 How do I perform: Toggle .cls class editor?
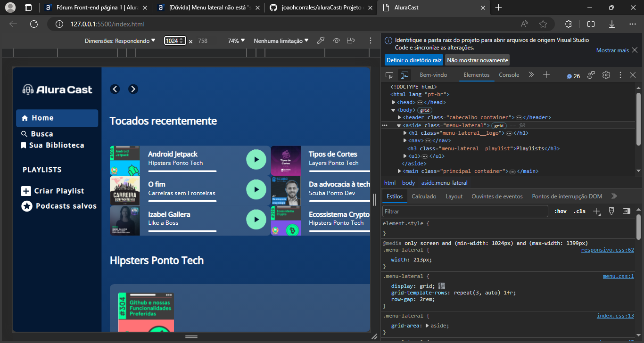pos(579,211)
